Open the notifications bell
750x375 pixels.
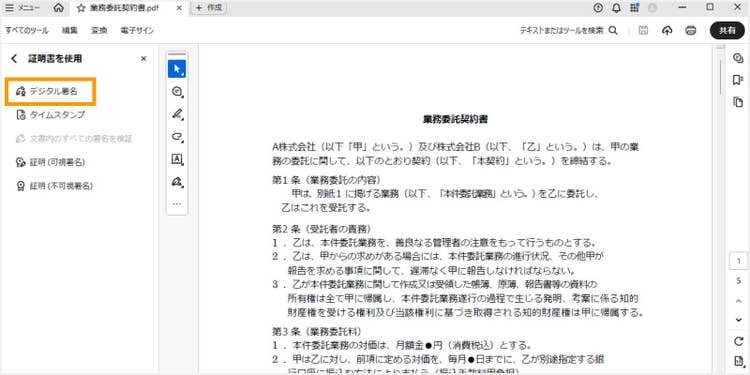click(x=616, y=8)
